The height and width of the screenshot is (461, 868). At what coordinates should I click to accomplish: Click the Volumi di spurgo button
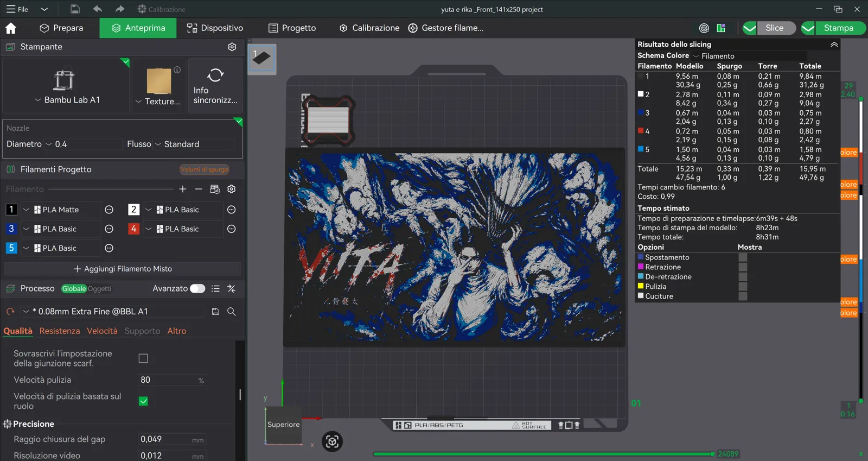coord(205,169)
